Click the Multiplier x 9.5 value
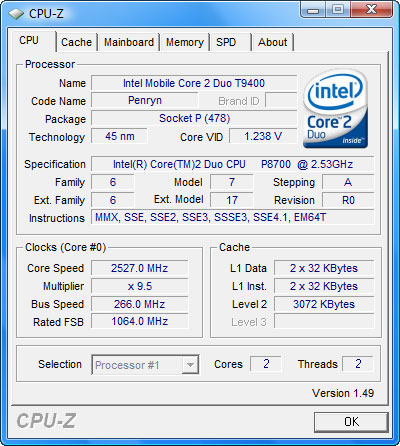 point(140,286)
